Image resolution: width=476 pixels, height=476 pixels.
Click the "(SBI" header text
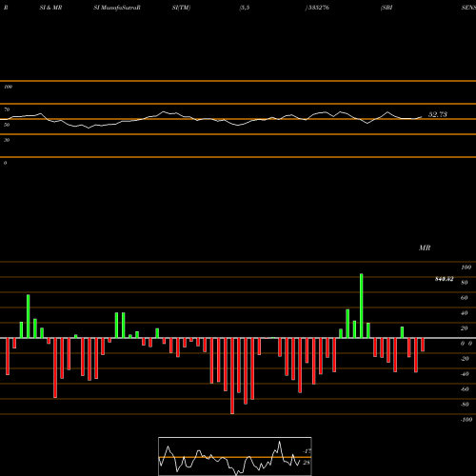click(x=387, y=8)
